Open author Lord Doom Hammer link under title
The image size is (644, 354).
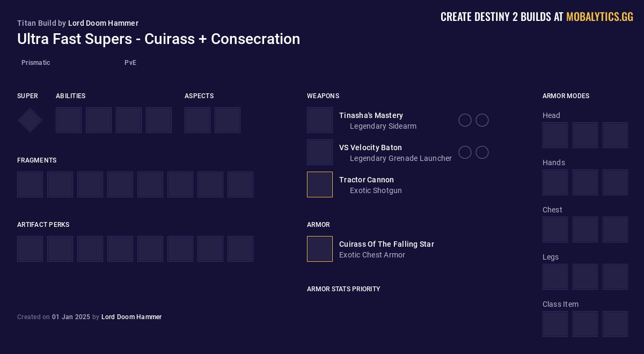pos(103,23)
